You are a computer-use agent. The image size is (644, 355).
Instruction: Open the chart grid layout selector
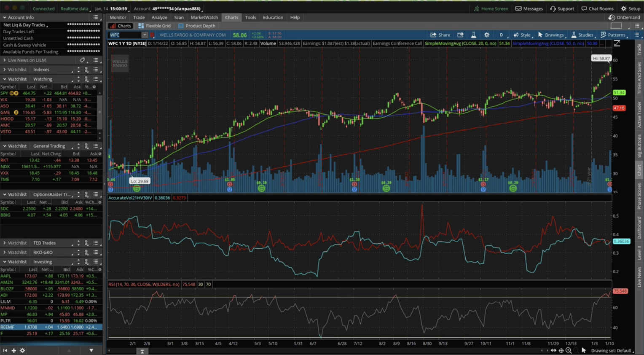616,26
